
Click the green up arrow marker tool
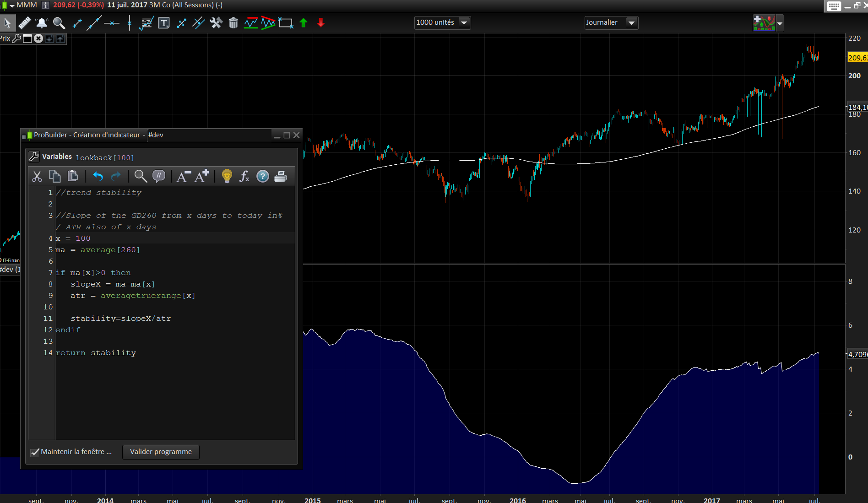(x=303, y=23)
